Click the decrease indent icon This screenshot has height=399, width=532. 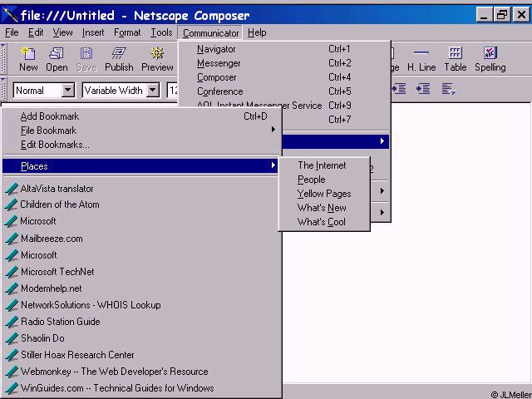399,89
